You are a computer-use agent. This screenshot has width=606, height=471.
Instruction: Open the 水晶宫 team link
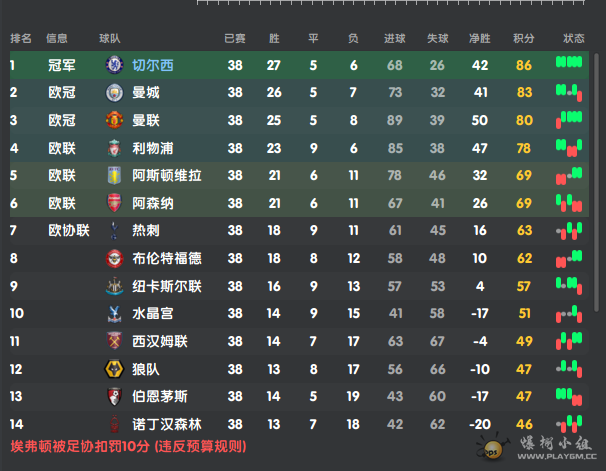[x=153, y=313]
